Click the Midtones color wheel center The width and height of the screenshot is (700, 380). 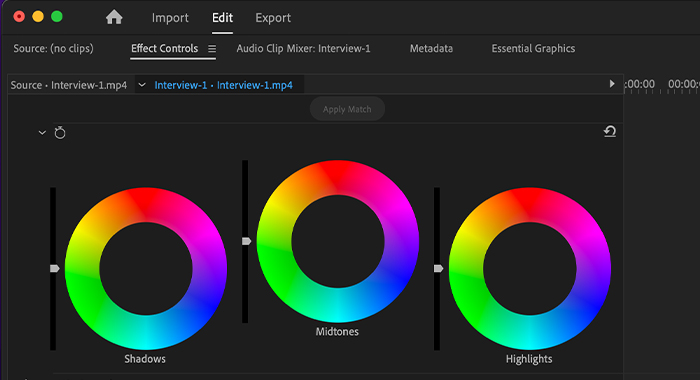(338, 242)
